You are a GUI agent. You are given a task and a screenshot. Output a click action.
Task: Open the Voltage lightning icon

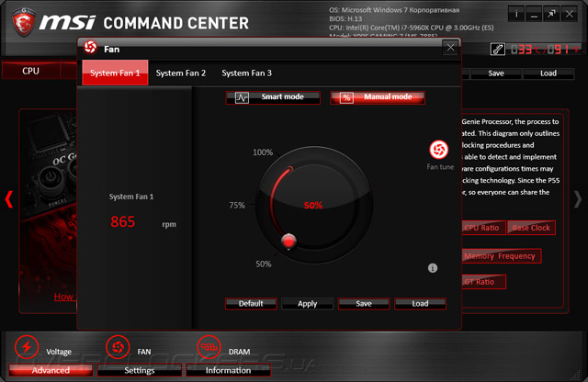point(27,347)
